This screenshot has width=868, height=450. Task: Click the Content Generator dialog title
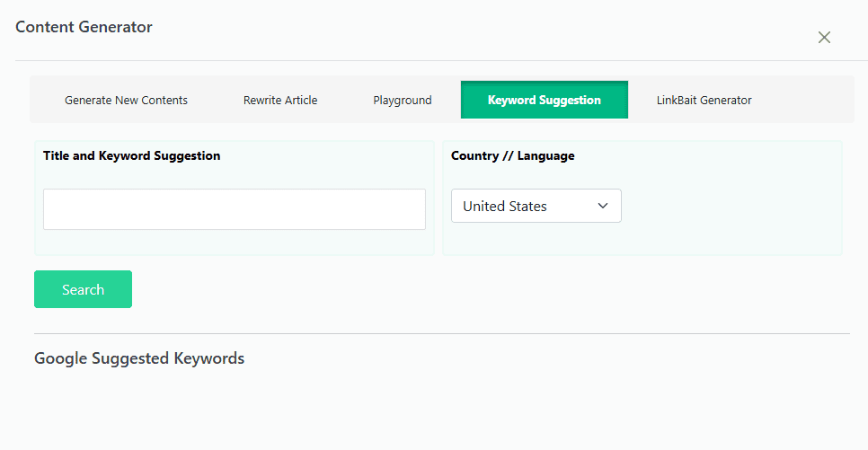84,27
